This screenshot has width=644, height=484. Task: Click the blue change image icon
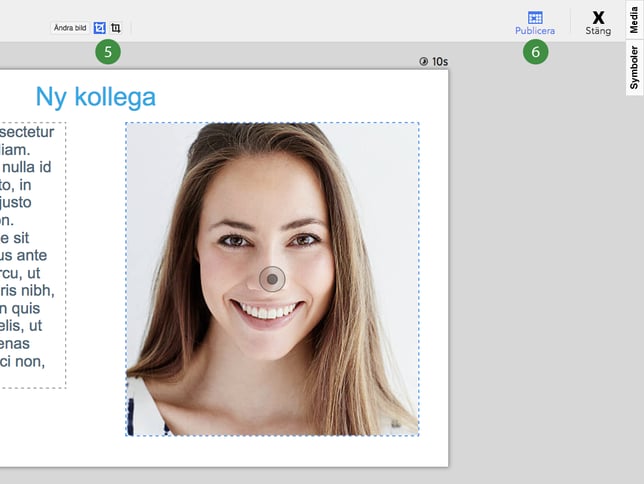point(100,28)
